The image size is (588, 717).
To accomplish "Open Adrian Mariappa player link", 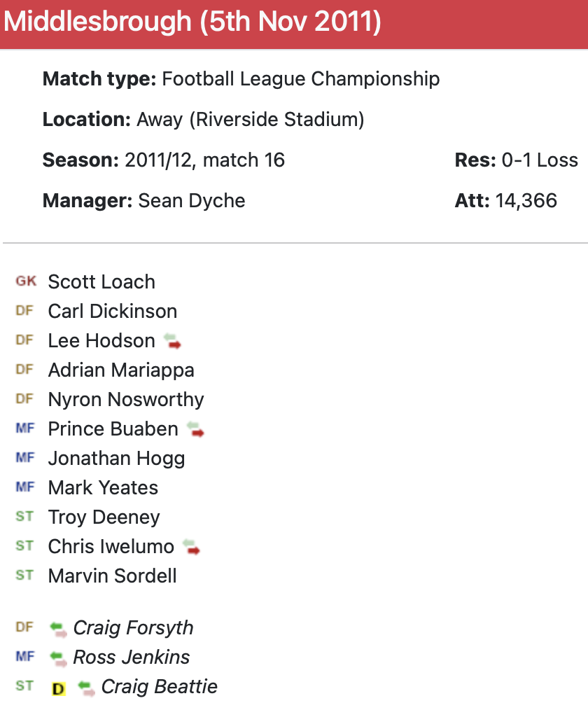I will tap(121, 370).
